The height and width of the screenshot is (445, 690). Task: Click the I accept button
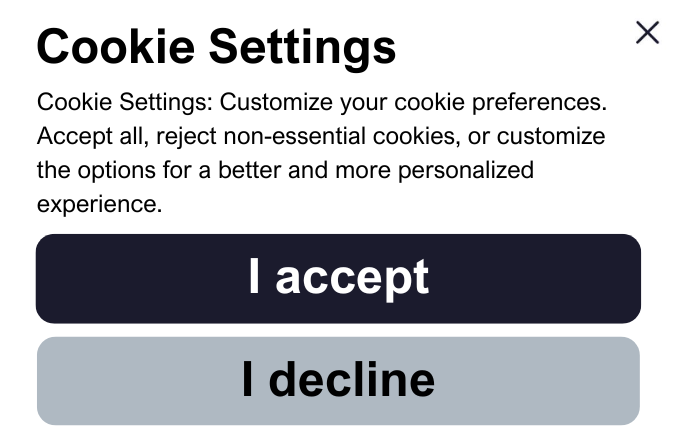[x=338, y=279]
